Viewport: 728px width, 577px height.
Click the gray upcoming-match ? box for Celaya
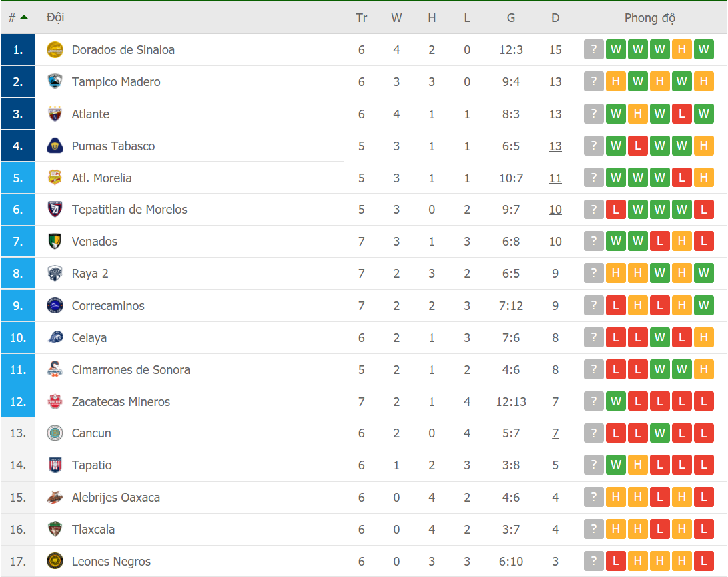coord(594,338)
